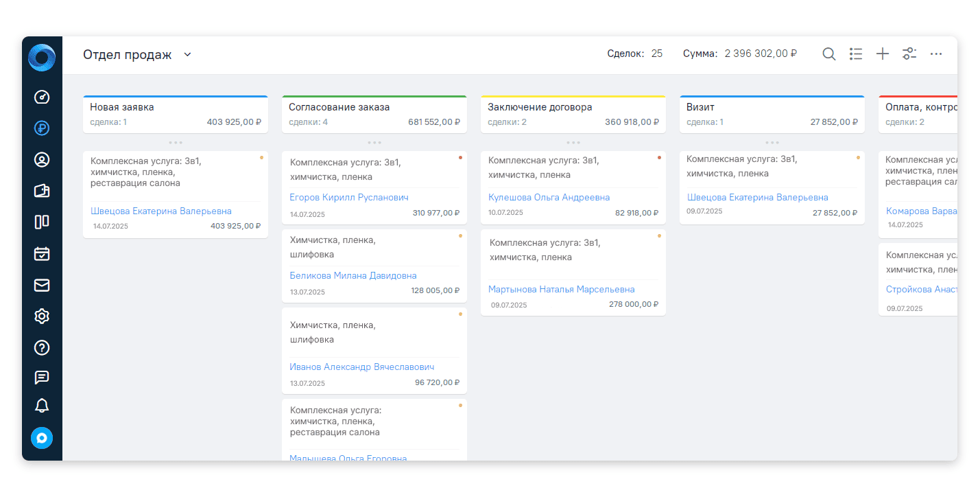
Task: Open the calendar tasks icon in sidebar
Action: coord(42,253)
